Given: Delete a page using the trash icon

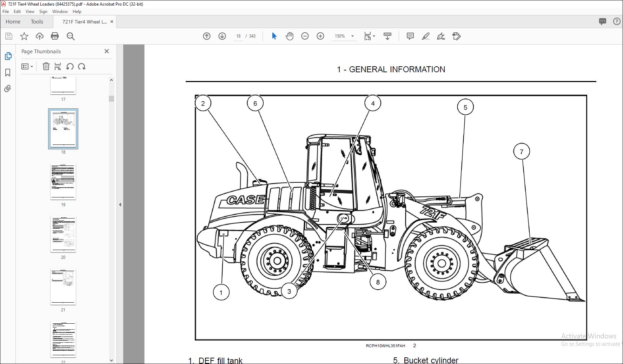Looking at the screenshot, I should (46, 66).
